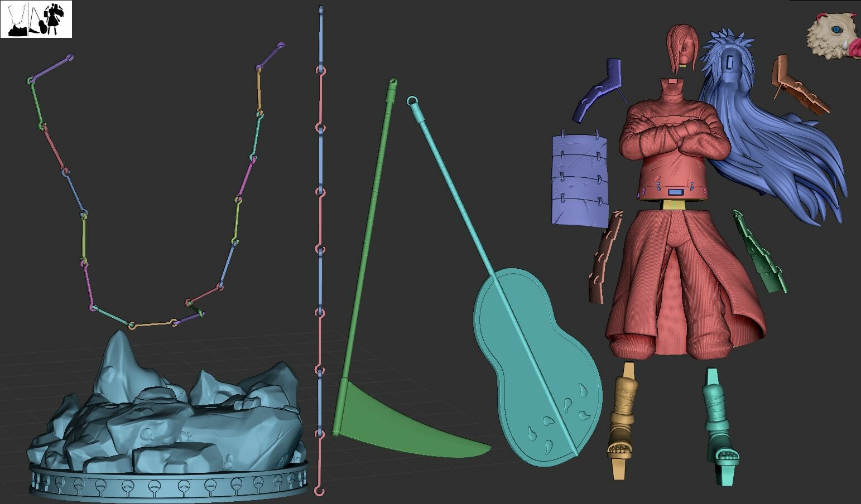
Task: Select the red robe and trousers piece
Action: coord(686,284)
